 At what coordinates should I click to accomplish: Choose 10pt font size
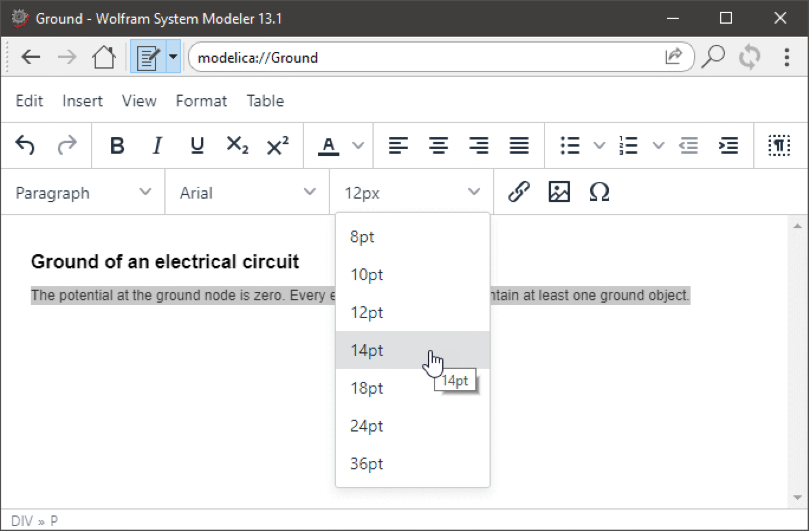[x=413, y=274]
